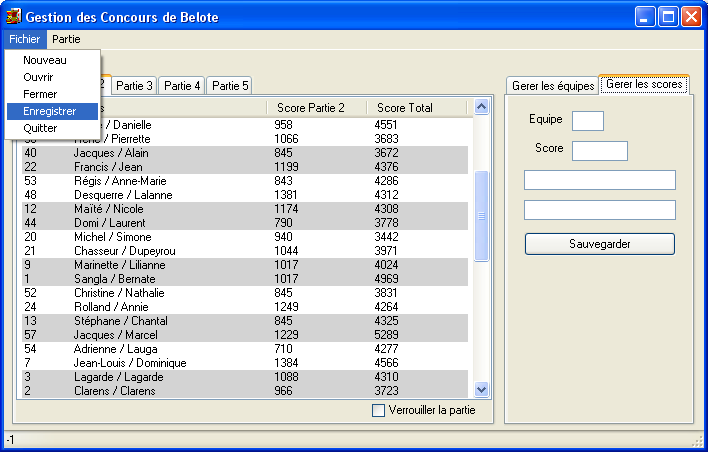708x452 pixels.
Task: Open the Partie 5 tab
Action: click(230, 86)
